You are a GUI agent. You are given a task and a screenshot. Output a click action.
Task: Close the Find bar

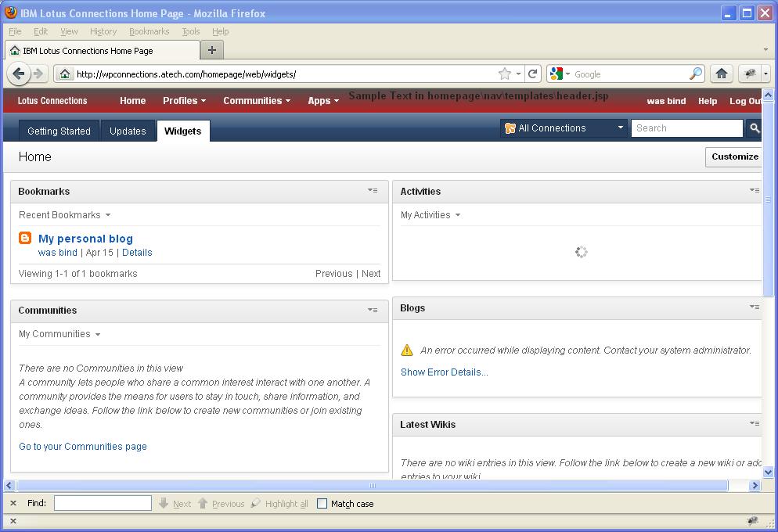(13, 503)
